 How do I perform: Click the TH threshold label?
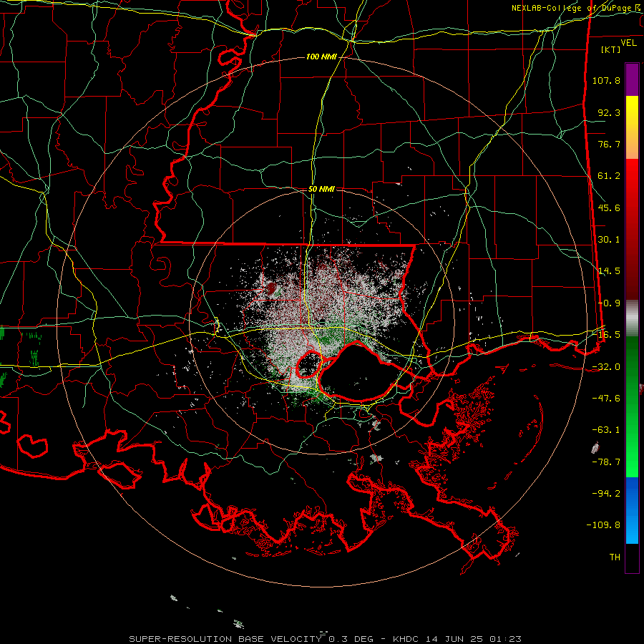pos(615,557)
